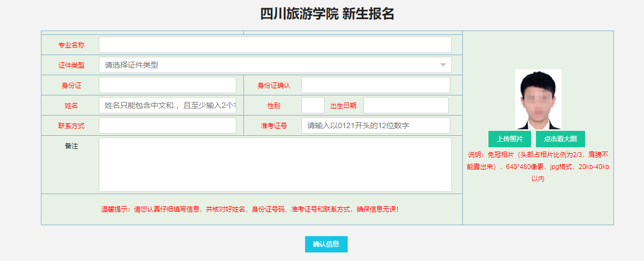Click the 温馨提示 reminder text
Screen dimensions: 644x265
tap(250, 209)
